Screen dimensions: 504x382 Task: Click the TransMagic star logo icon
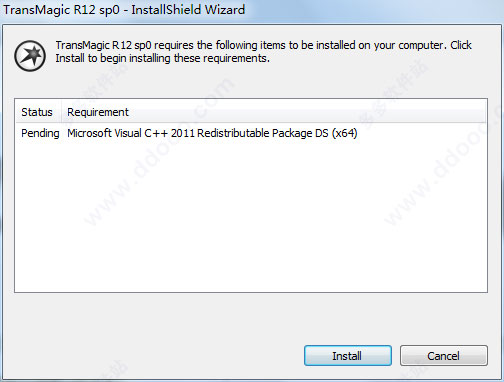pos(30,56)
